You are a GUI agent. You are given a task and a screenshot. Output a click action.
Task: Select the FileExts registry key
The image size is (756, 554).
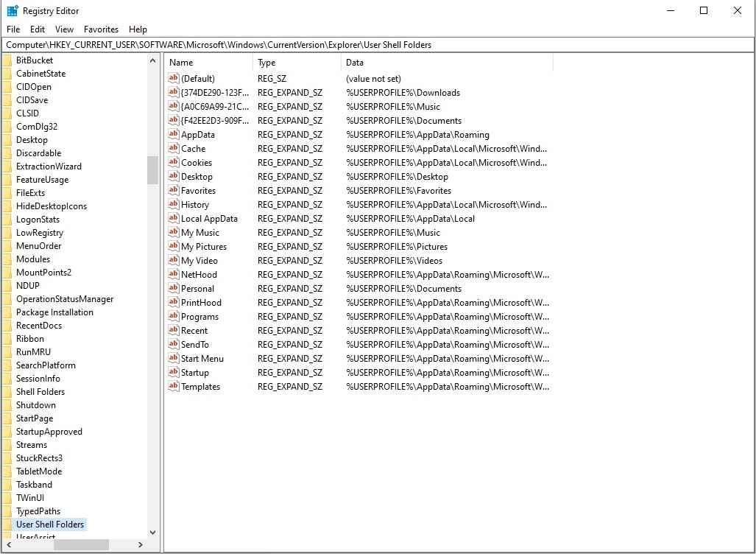[x=30, y=192]
